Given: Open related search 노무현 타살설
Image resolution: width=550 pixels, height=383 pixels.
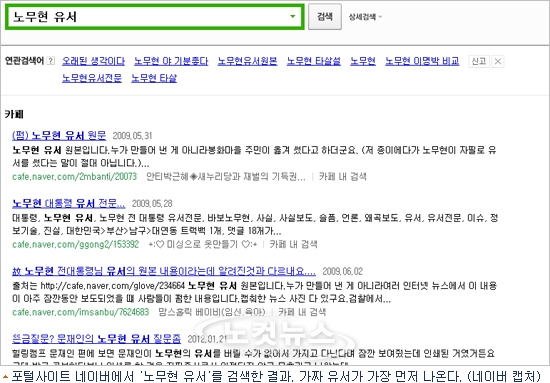Looking at the screenshot, I should click(x=314, y=61).
